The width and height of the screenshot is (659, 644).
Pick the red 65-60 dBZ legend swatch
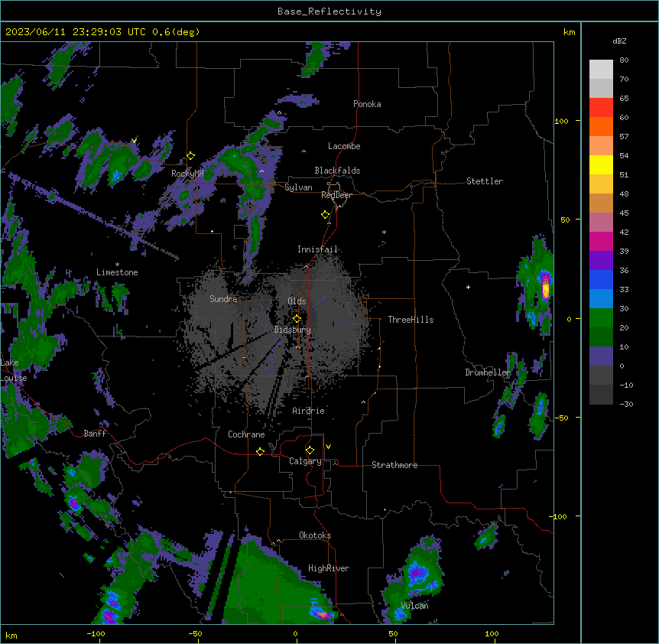[601, 108]
